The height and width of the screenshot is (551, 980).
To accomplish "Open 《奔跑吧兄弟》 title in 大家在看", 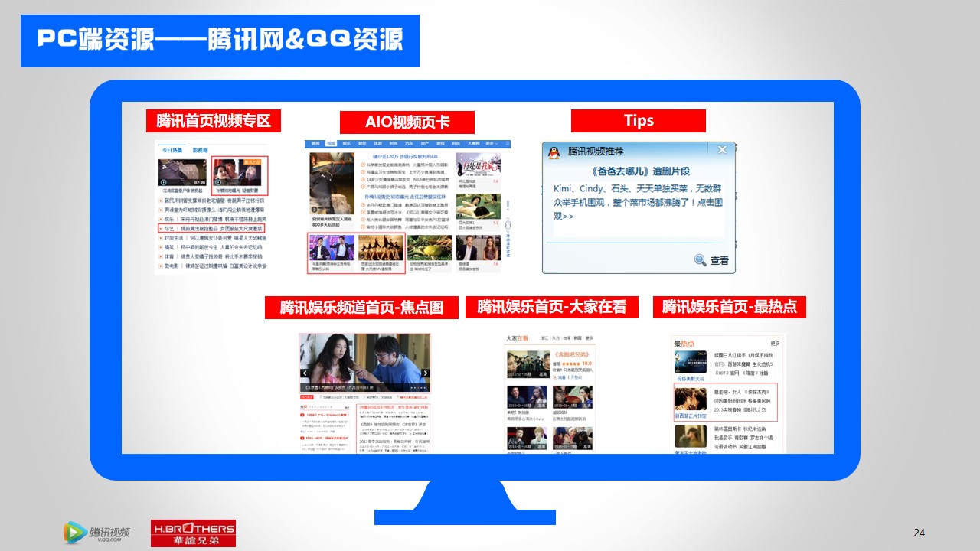I will tap(573, 354).
